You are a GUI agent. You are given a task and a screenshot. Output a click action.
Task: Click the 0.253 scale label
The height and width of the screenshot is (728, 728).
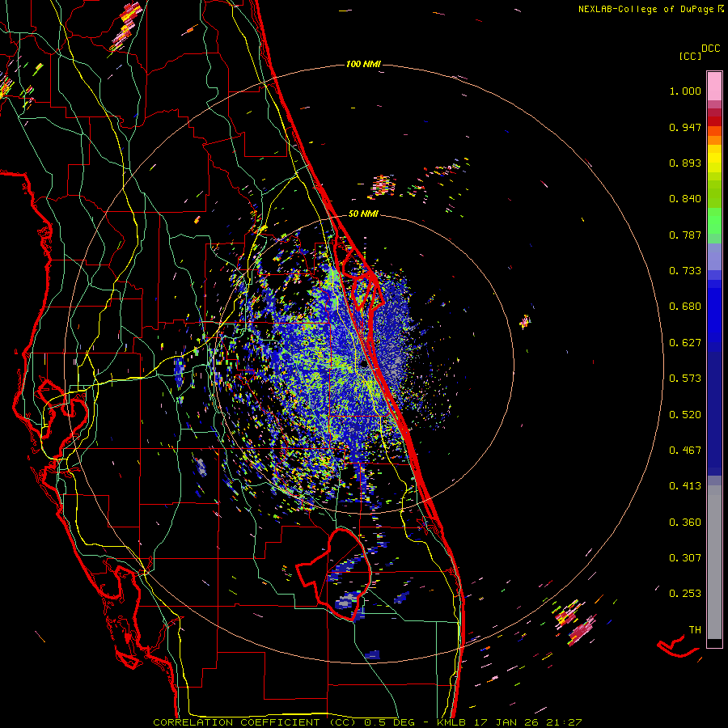pyautogui.click(x=685, y=594)
